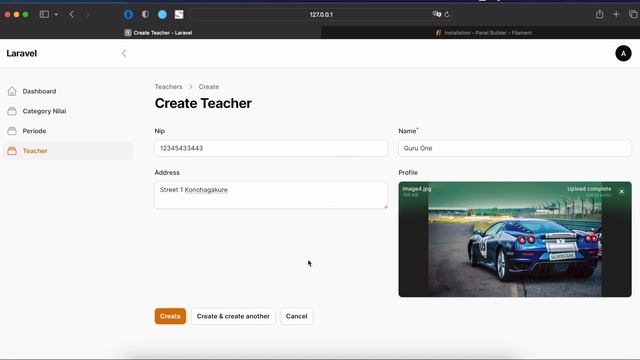Grab the Address textarea resize handle
Screen dimensions: 640x360
[x=385, y=207]
